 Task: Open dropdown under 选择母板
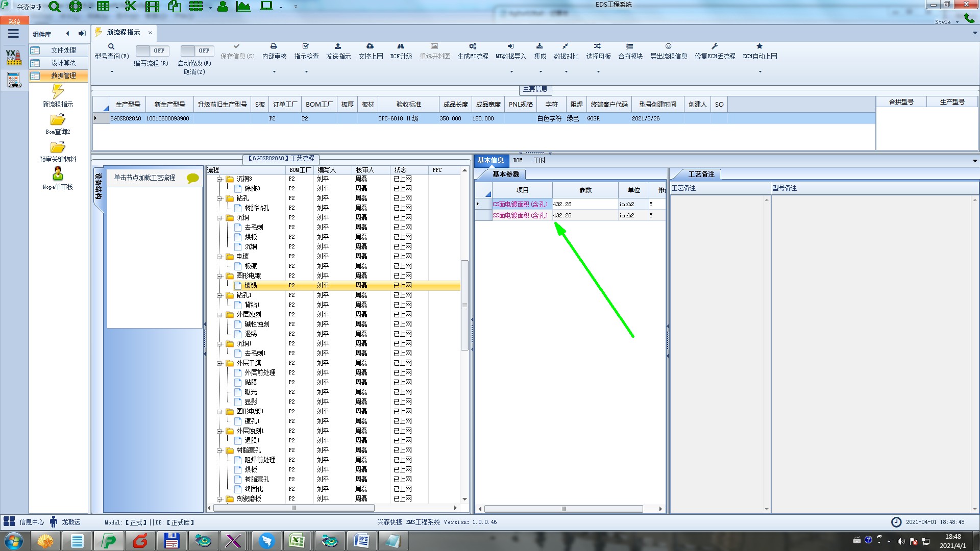tap(598, 71)
